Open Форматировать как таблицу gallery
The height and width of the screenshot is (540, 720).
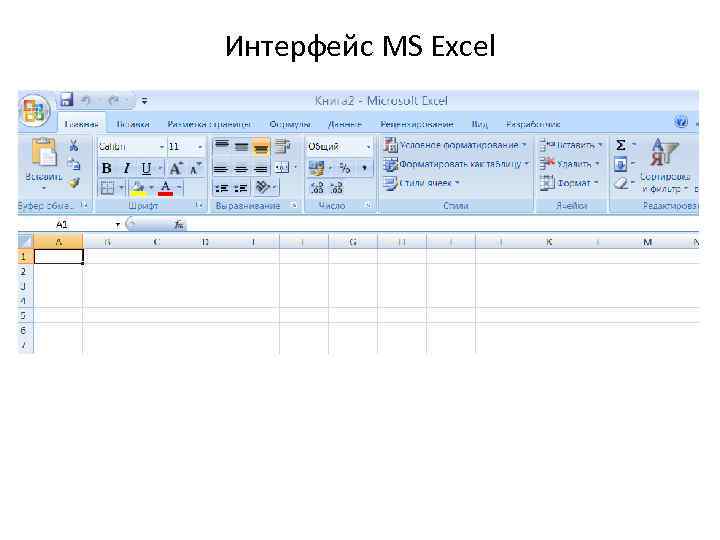pyautogui.click(x=456, y=164)
